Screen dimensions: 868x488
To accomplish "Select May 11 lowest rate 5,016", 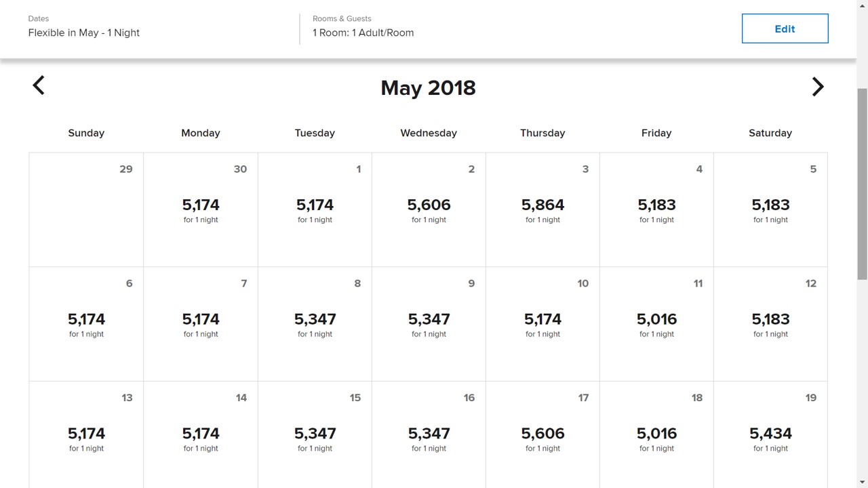I will (656, 324).
